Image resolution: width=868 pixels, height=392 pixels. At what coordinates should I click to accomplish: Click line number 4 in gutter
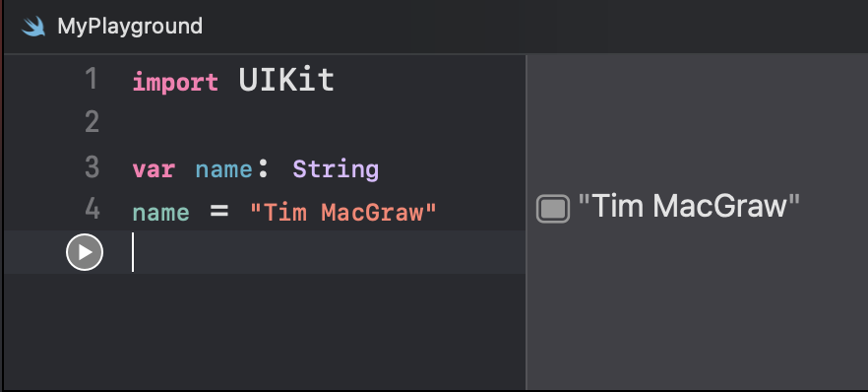tap(92, 209)
